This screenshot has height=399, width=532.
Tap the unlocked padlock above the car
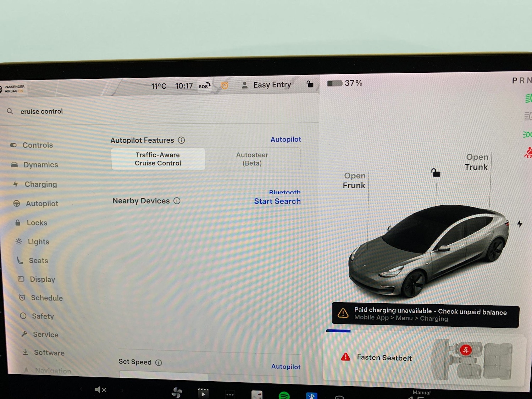pyautogui.click(x=436, y=173)
